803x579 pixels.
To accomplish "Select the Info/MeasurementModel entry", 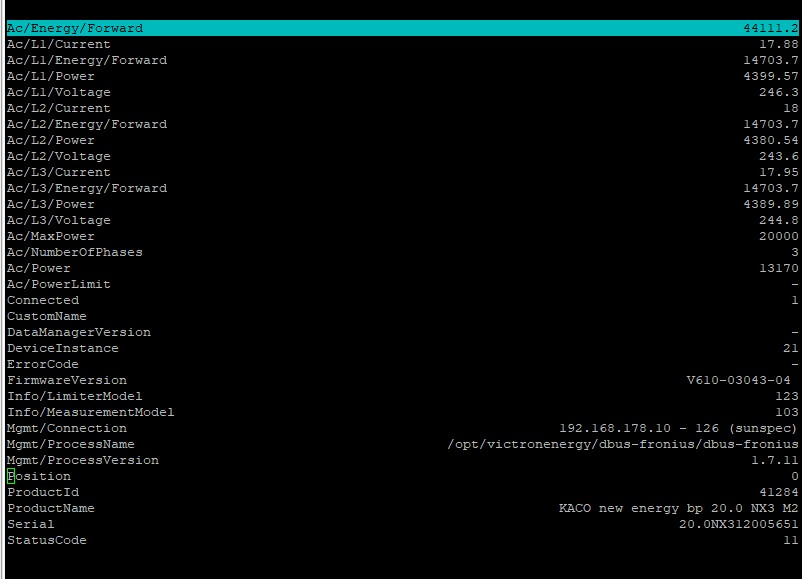I will point(402,412).
